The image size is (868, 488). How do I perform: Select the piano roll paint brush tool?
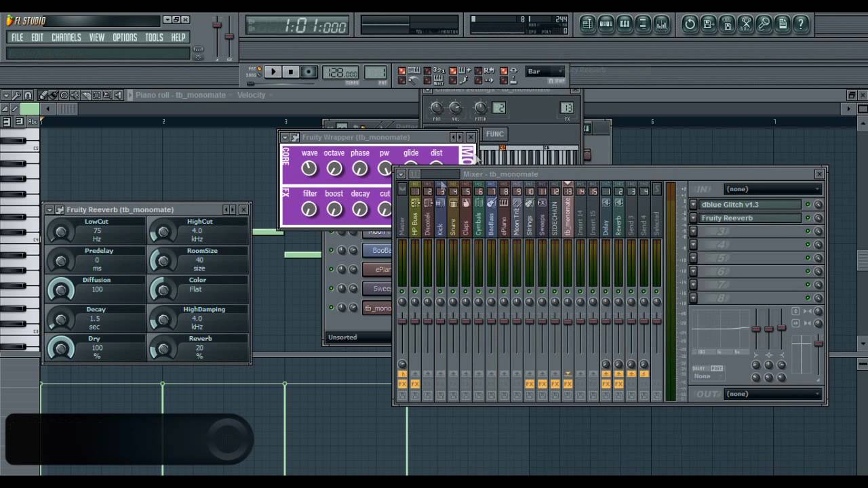pos(54,95)
